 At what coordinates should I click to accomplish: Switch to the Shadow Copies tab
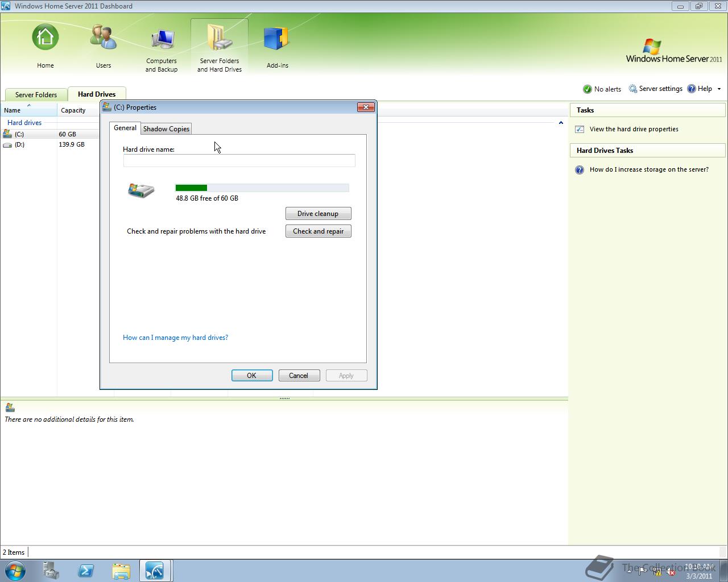click(x=166, y=129)
